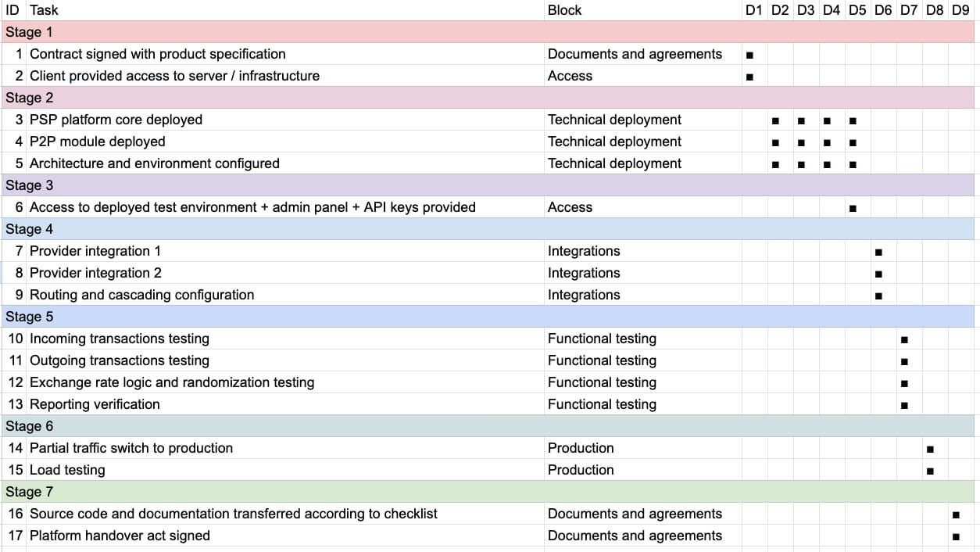Select the D6 marker for Provider integration 2
Viewport: 980px width, 552px height.
[x=878, y=274]
